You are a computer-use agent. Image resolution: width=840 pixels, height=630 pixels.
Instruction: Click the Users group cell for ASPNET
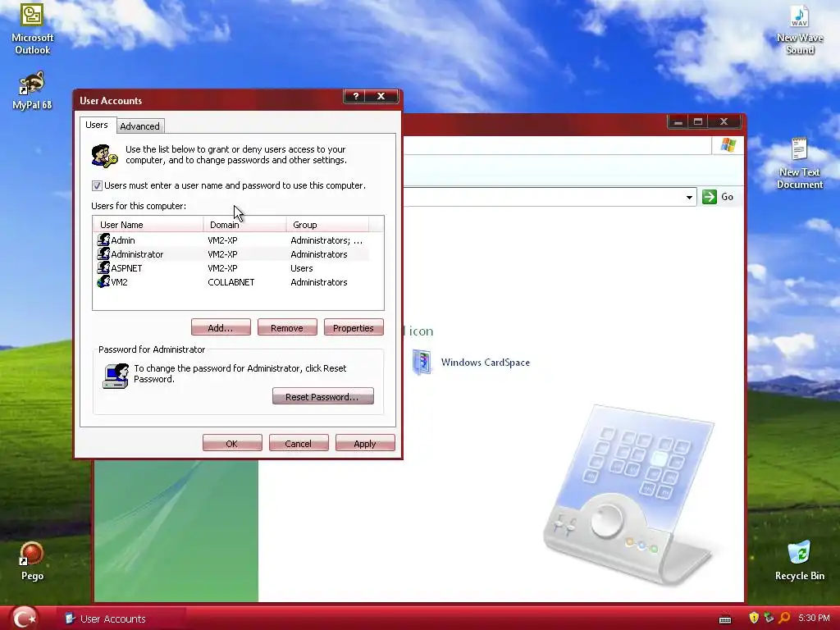click(302, 268)
